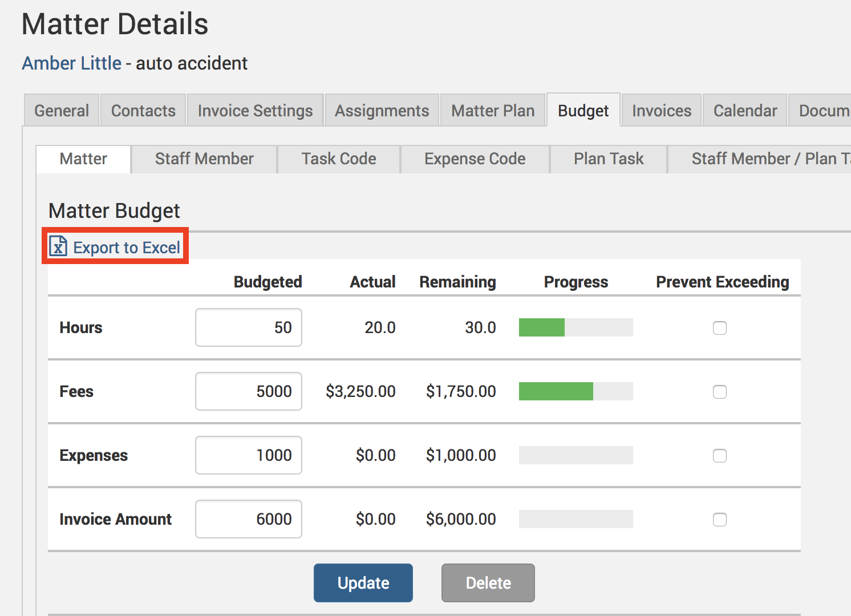The height and width of the screenshot is (616, 851).
Task: Click the Fees budgeted input box
Action: (x=249, y=391)
